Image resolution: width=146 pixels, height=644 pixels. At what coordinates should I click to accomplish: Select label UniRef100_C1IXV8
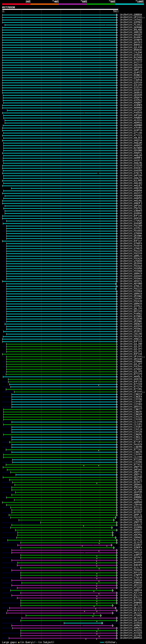click(x=131, y=422)
